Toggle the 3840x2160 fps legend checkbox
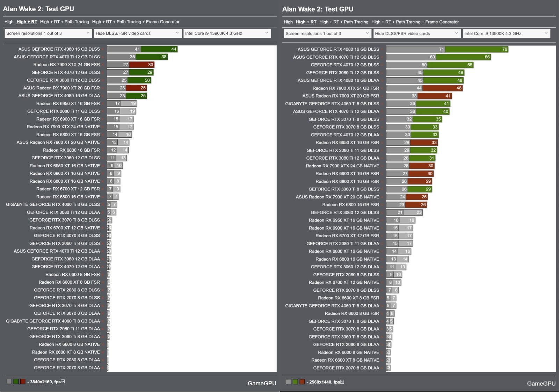Screen dimensions: 559x392 click(x=63, y=382)
